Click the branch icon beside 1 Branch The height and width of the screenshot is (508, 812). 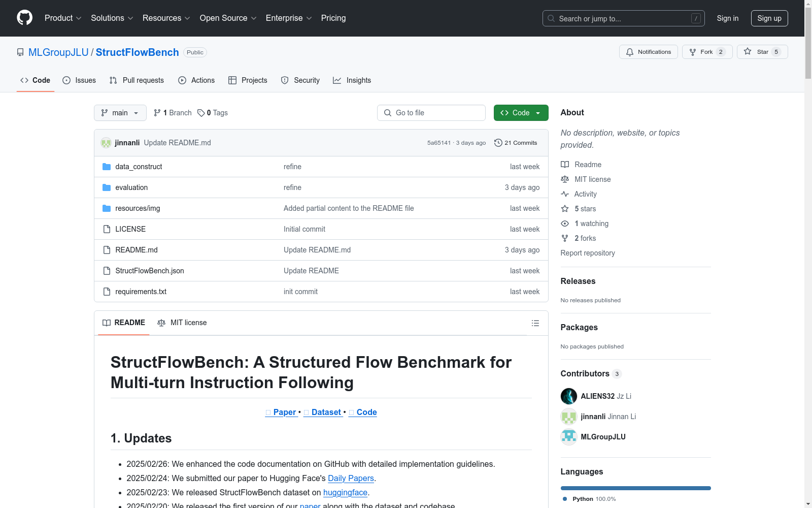coord(157,113)
